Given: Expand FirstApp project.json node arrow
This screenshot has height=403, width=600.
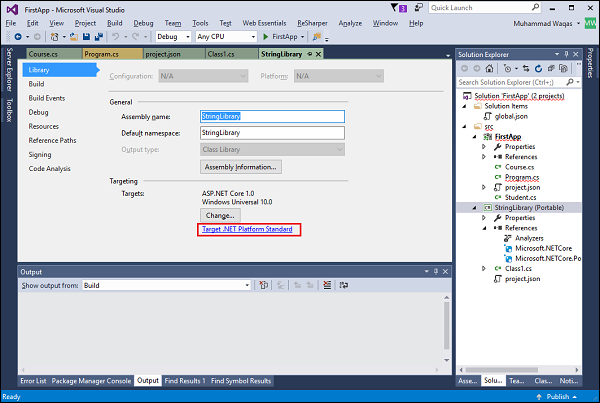Looking at the screenshot, I should tap(484, 188).
